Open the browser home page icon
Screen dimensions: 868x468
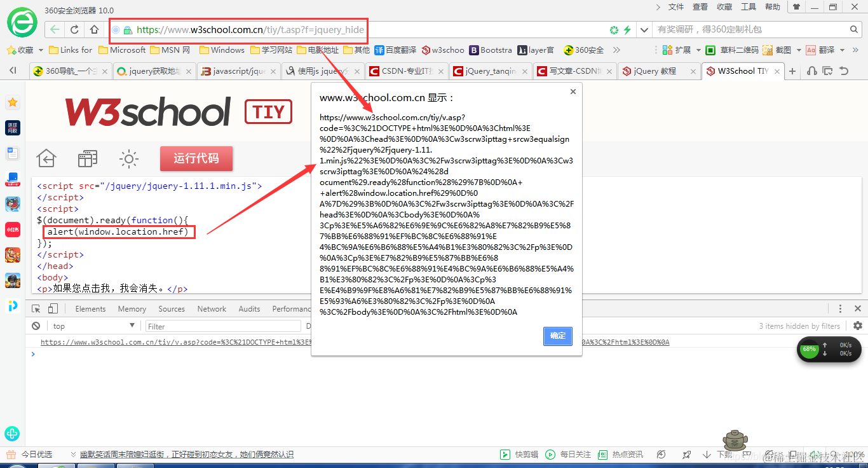(x=94, y=30)
